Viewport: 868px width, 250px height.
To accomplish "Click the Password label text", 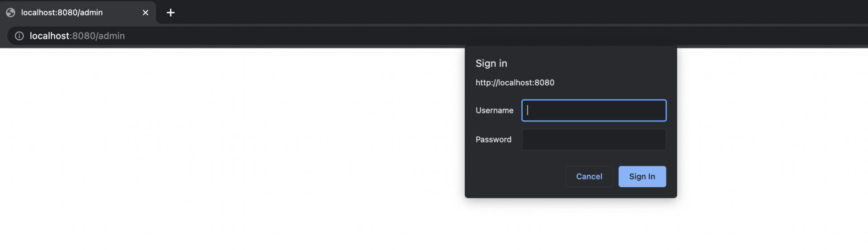I will [x=493, y=139].
